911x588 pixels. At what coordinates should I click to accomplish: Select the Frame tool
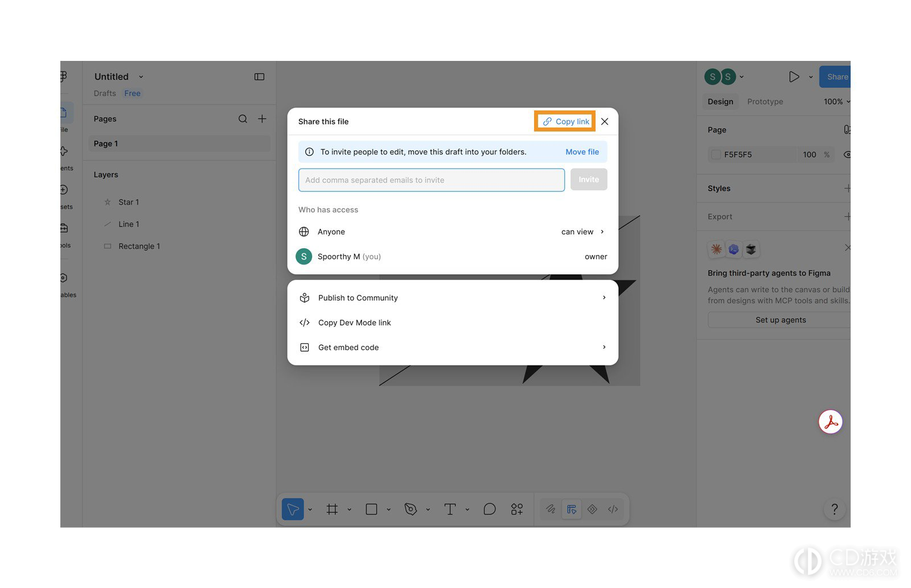[x=333, y=509]
